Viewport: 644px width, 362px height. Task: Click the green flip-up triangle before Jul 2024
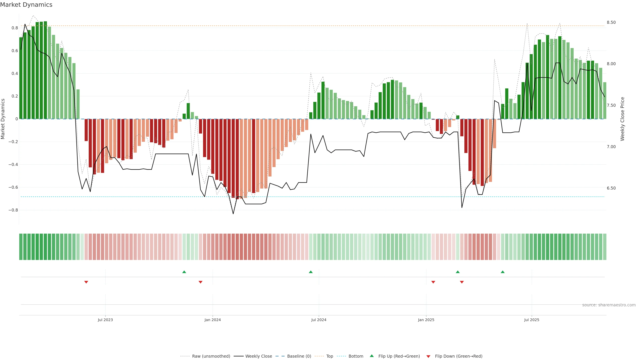coord(311,272)
